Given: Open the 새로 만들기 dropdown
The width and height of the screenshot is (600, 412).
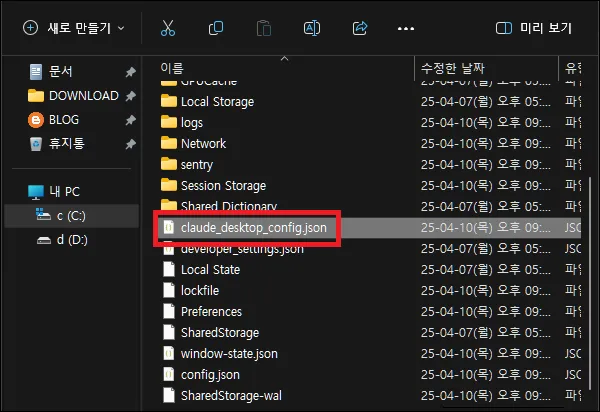Looking at the screenshot, I should [74, 28].
